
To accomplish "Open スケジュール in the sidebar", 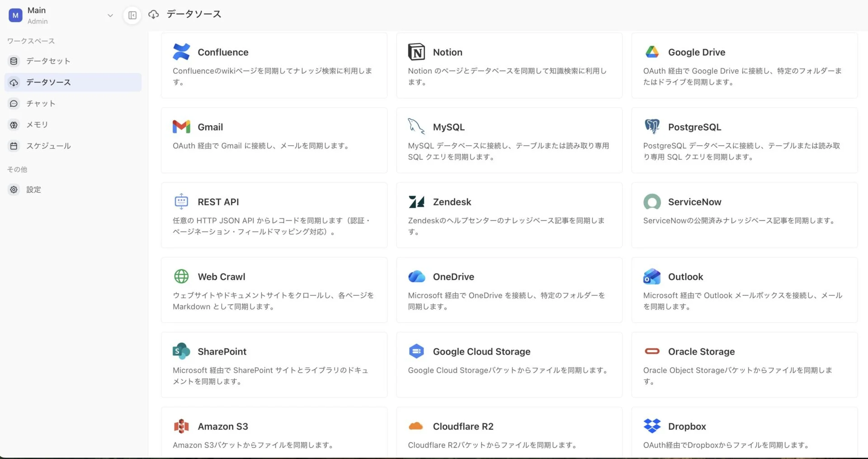I will [73, 146].
